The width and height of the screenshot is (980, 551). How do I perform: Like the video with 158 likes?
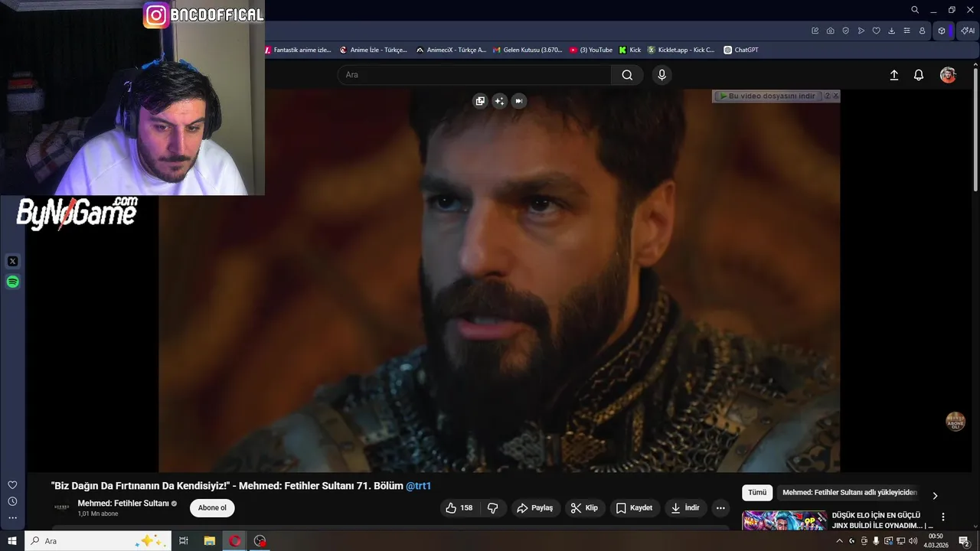click(459, 508)
